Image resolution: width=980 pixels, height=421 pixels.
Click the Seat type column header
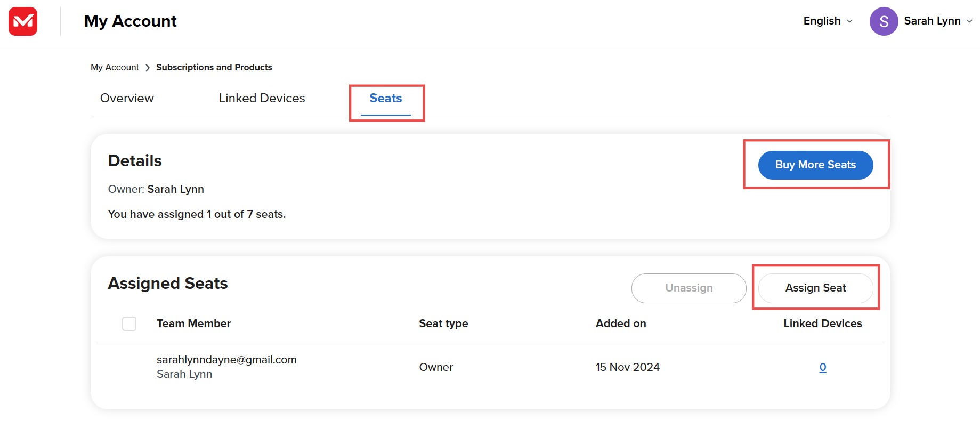(443, 323)
